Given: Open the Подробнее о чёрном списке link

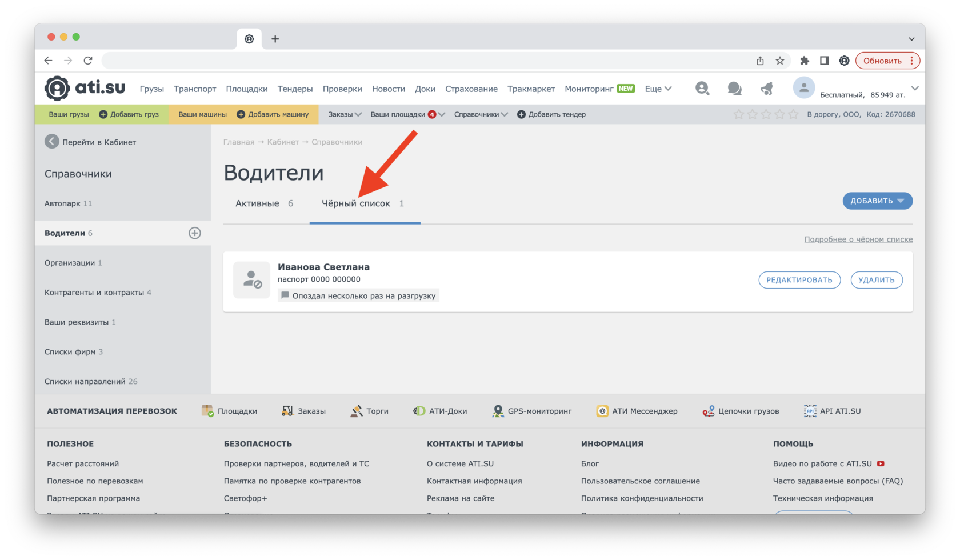Looking at the screenshot, I should (858, 239).
